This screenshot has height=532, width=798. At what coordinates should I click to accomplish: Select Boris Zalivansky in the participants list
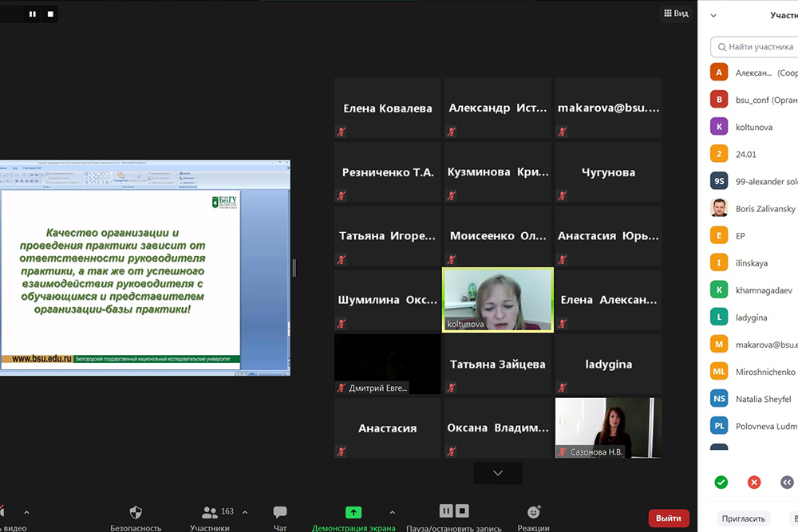754,208
